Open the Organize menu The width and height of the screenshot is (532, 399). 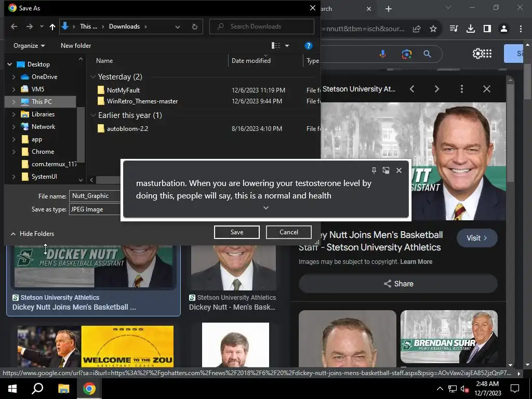pos(29,46)
